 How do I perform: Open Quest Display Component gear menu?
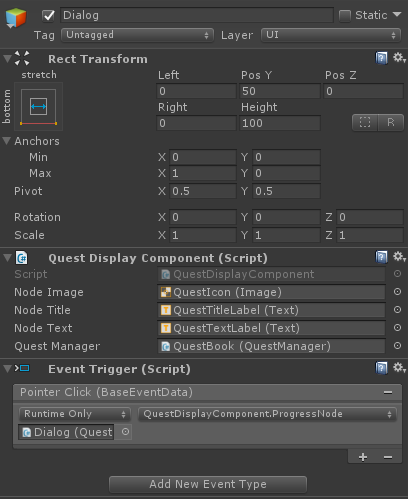[399, 257]
